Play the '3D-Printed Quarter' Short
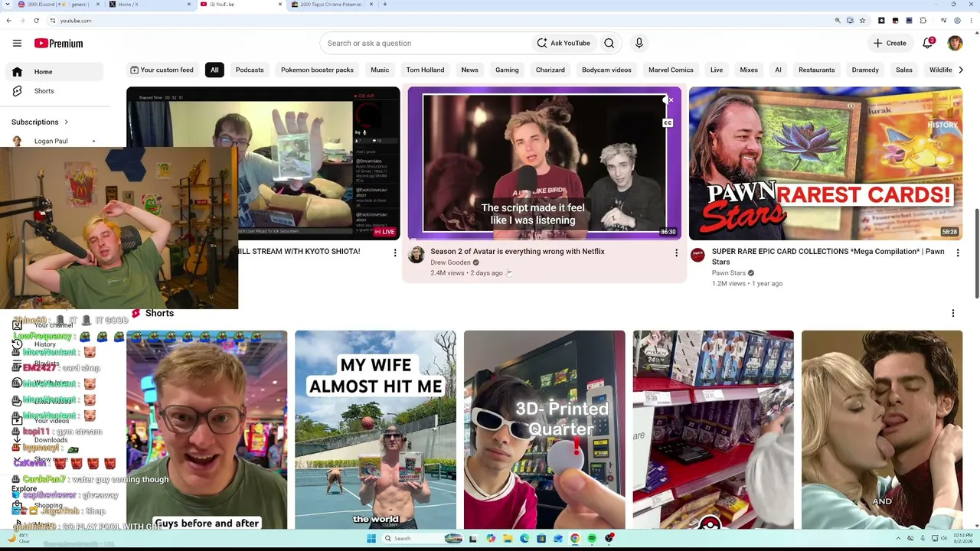 (x=544, y=430)
